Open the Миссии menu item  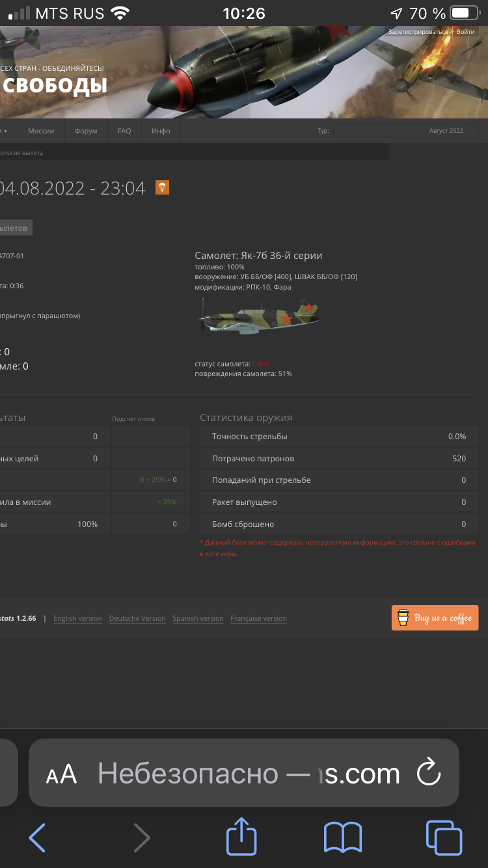[41, 131]
